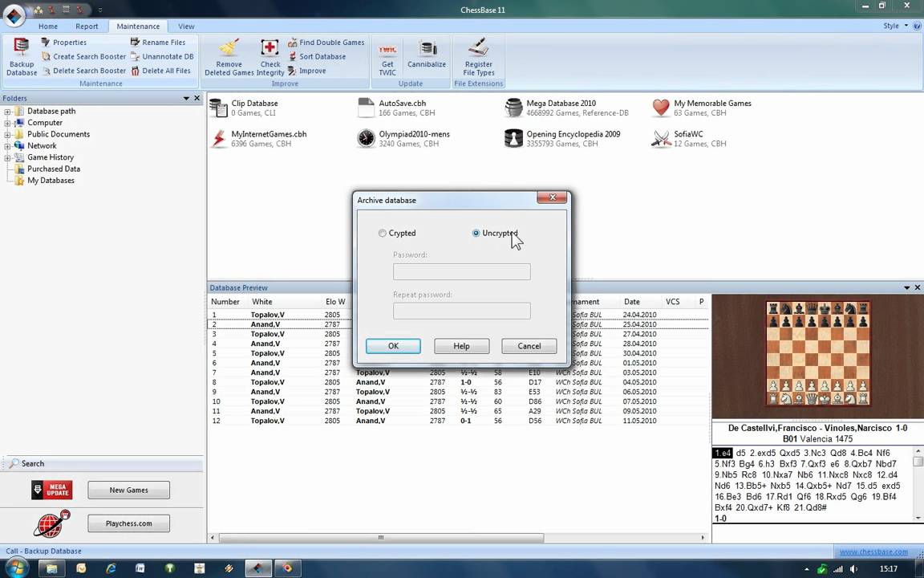This screenshot has width=924, height=578.
Task: Select Olympiad2010-mens database icon
Action: pos(366,138)
